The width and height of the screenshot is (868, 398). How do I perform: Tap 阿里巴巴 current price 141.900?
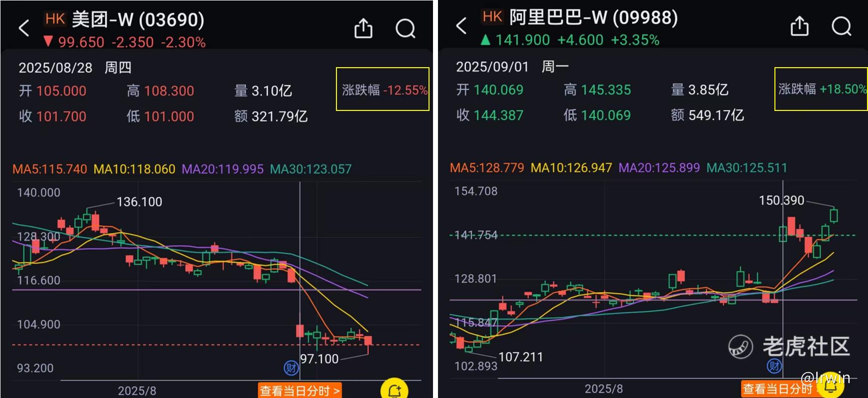point(523,40)
